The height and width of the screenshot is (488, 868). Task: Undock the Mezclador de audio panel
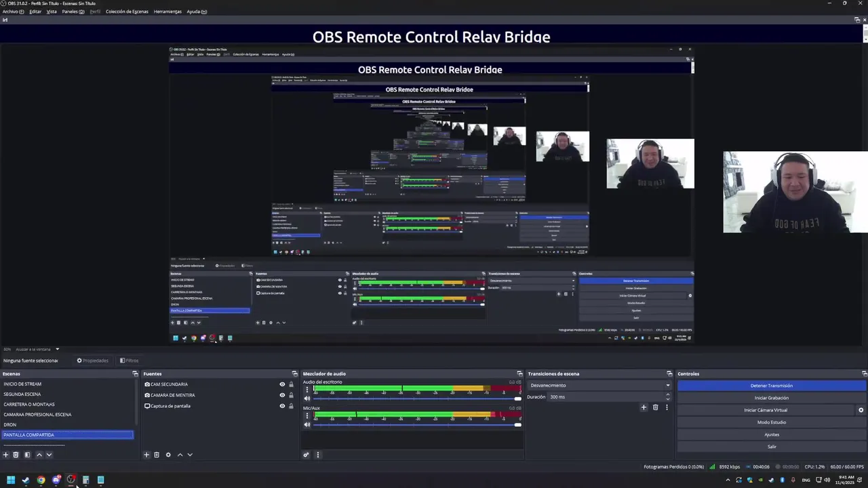click(x=519, y=373)
